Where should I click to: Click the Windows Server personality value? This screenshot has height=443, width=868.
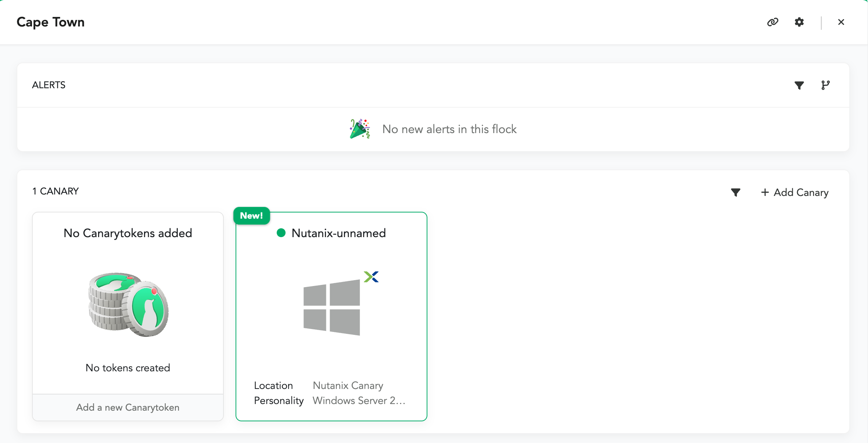359,400
